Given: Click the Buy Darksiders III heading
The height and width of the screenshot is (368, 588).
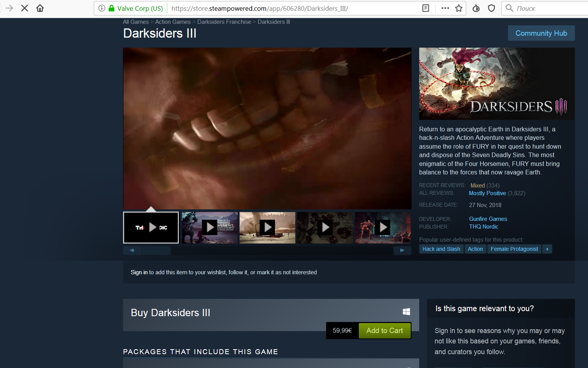Looking at the screenshot, I should pyautogui.click(x=170, y=313).
